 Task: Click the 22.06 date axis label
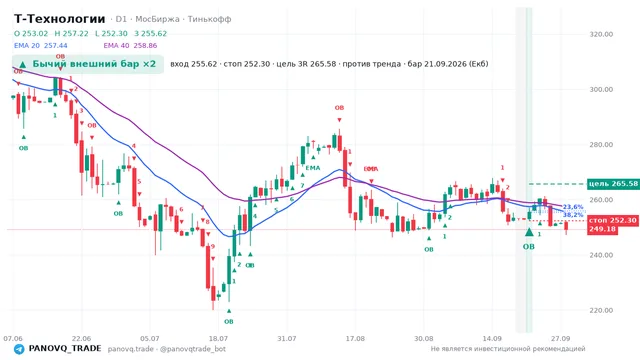coord(81,338)
